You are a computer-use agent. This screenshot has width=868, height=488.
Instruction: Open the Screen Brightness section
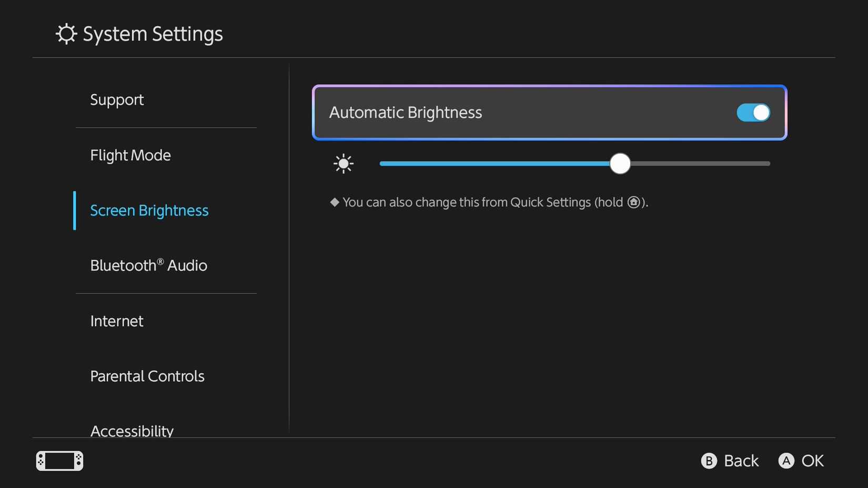(x=149, y=210)
